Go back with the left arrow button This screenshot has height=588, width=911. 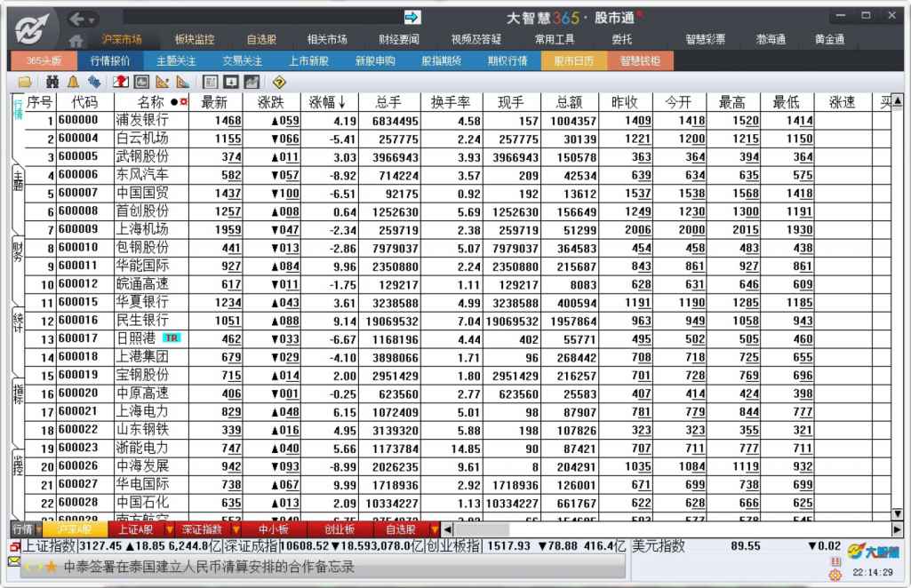[76, 20]
